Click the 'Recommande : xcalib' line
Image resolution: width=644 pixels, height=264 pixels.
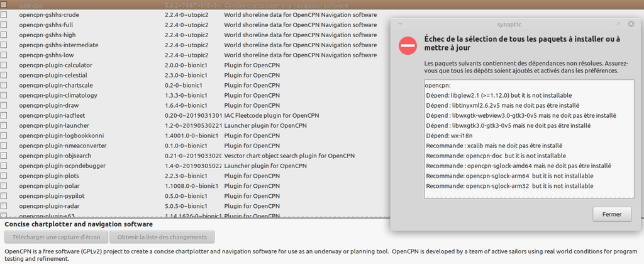coord(494,146)
